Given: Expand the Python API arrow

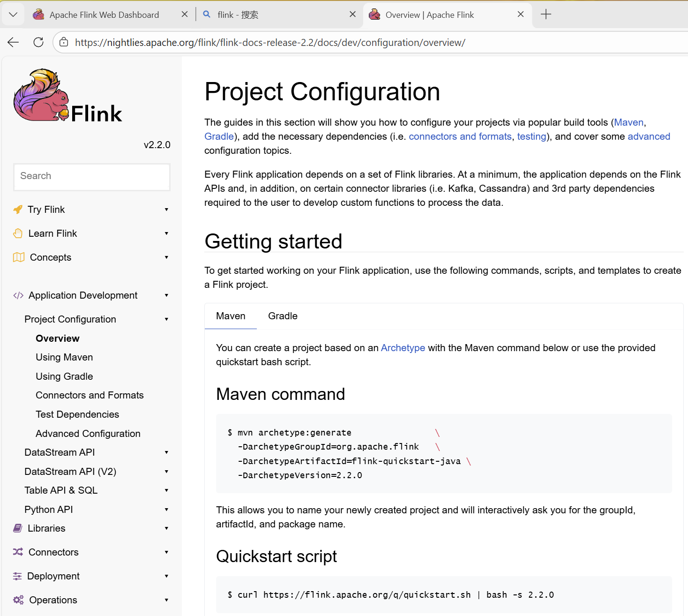Looking at the screenshot, I should [166, 510].
